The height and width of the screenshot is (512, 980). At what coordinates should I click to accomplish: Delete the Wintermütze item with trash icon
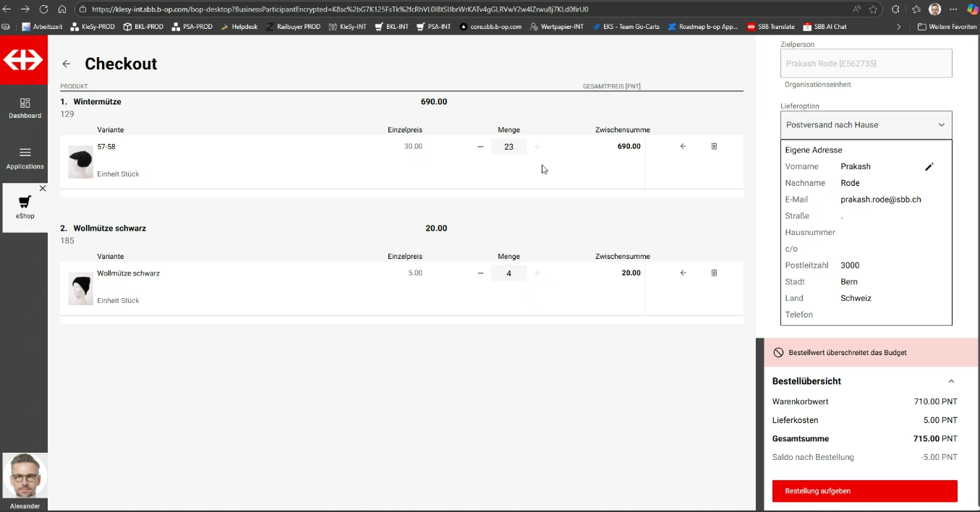pos(714,147)
